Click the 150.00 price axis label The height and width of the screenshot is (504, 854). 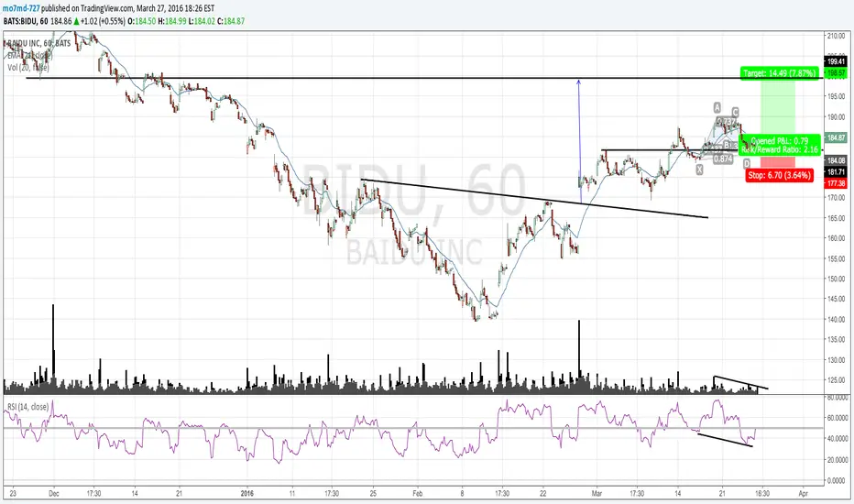pos(836,279)
